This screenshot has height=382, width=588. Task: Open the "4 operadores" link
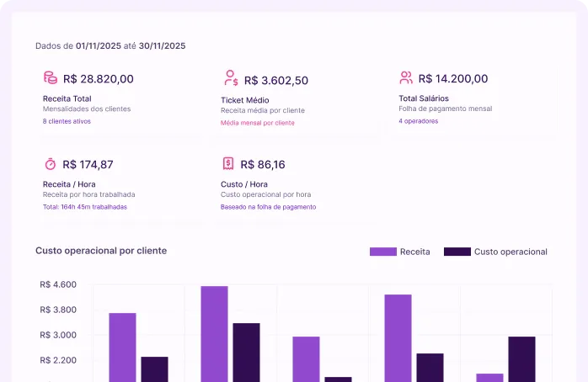point(418,121)
